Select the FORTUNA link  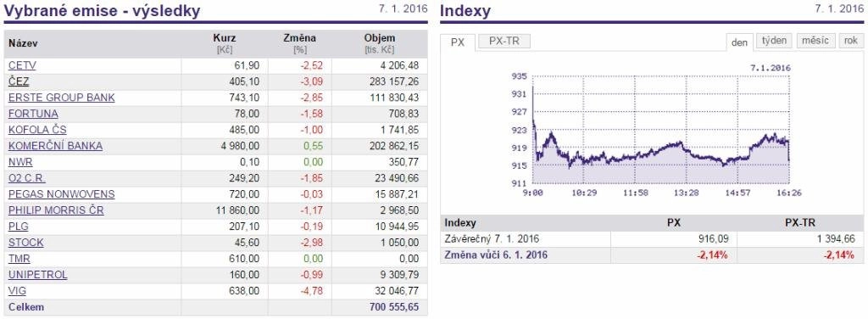click(33, 114)
